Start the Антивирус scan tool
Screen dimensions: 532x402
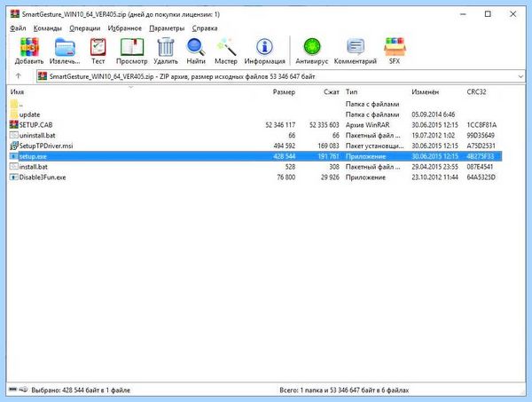[312, 47]
